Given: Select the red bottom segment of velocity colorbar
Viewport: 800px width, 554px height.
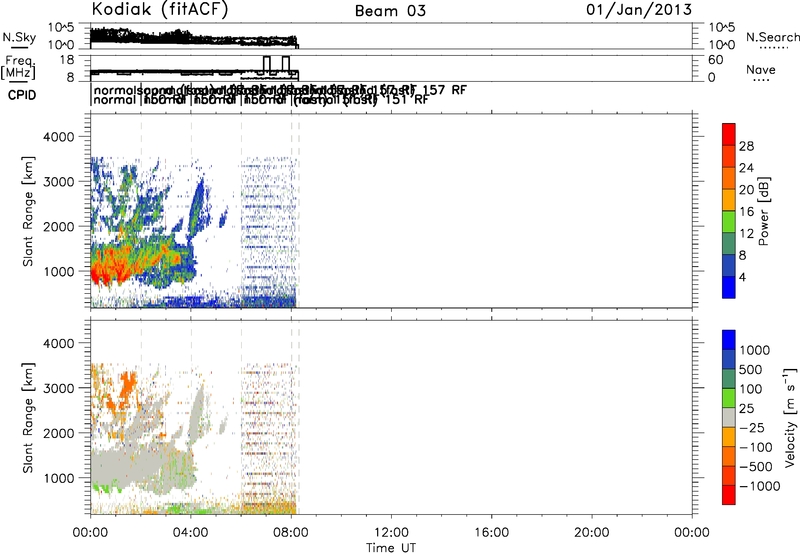Looking at the screenshot, I should click(x=729, y=495).
